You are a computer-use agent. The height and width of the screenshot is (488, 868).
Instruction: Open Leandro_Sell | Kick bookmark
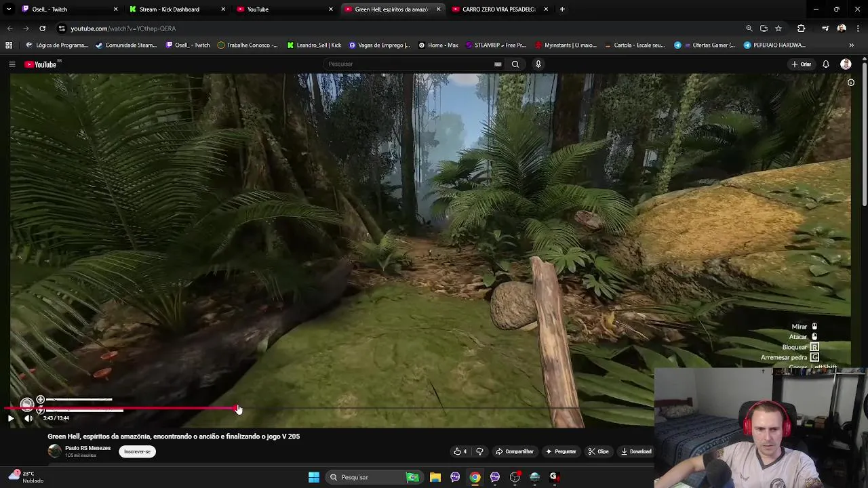tap(314, 45)
